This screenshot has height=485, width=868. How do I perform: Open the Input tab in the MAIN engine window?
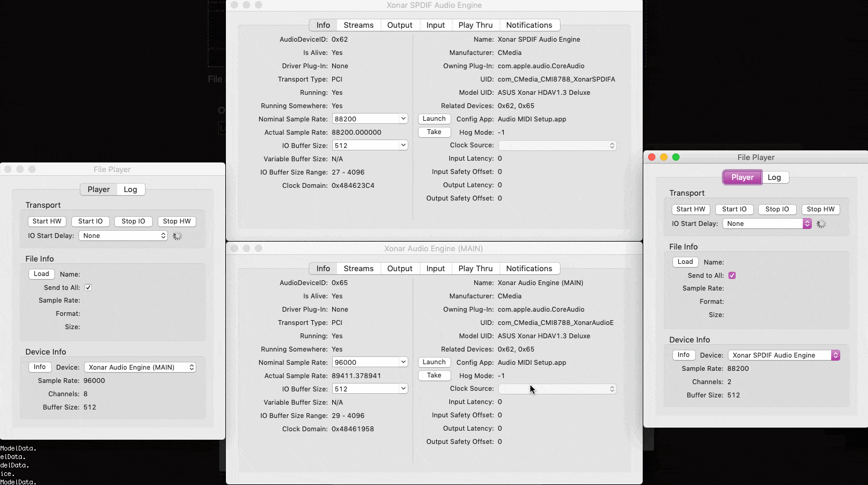pyautogui.click(x=436, y=268)
